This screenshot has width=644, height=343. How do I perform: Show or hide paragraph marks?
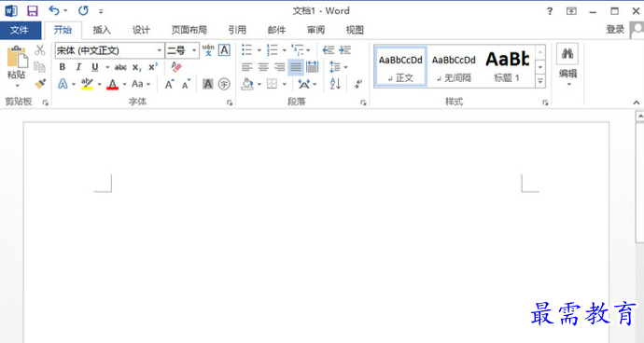coord(358,84)
